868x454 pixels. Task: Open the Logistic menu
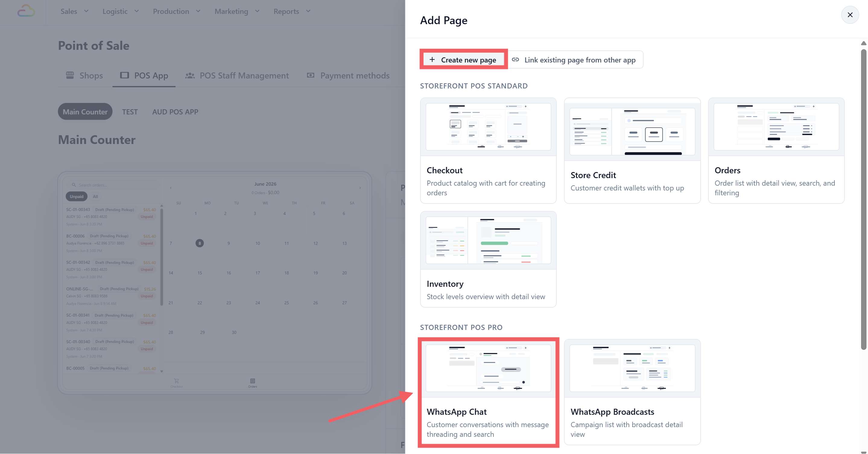click(x=120, y=11)
